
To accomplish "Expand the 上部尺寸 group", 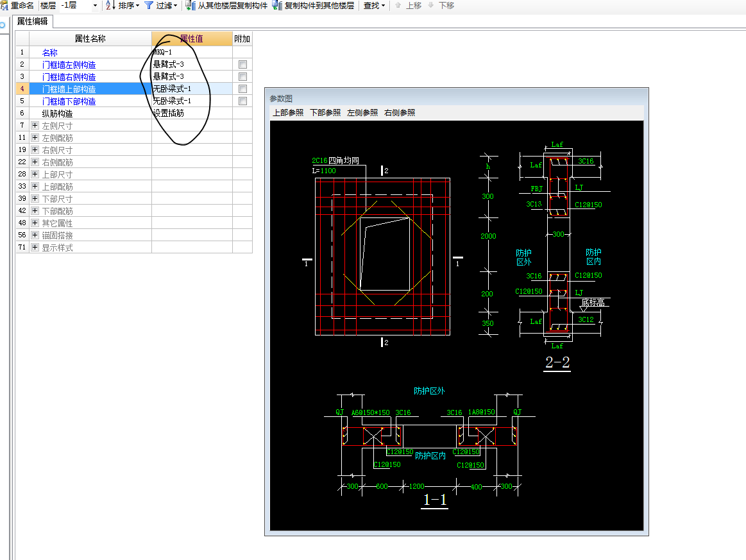I will pos(35,174).
